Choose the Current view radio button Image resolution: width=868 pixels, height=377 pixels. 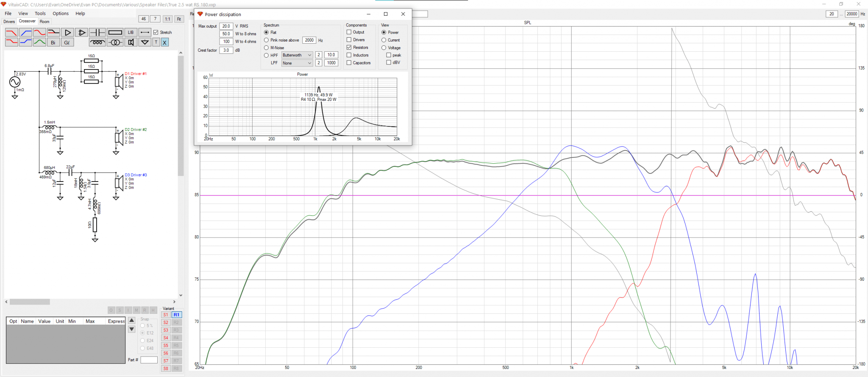pyautogui.click(x=384, y=40)
